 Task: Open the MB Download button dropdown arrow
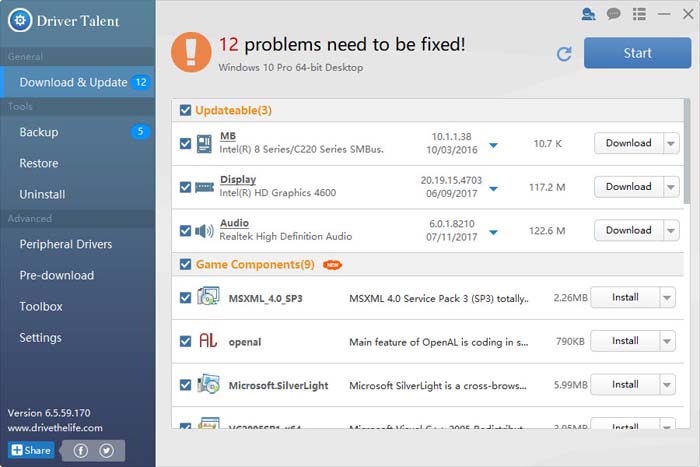[671, 143]
